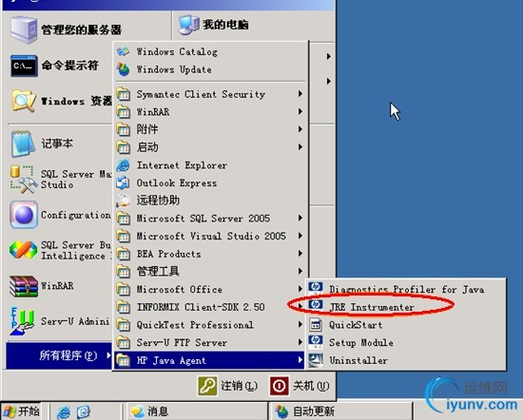Click the Windows Catalog label
The image size is (523, 420).
[177, 51]
